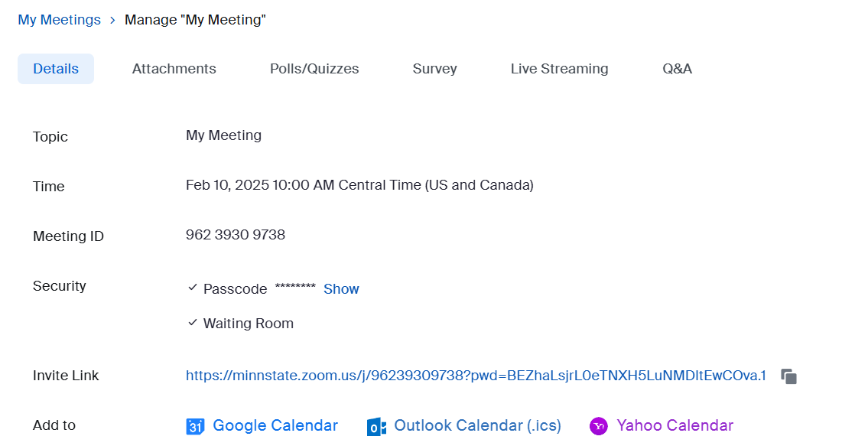This screenshot has height=446, width=868.
Task: Open the Live Streaming tab
Action: [559, 69]
